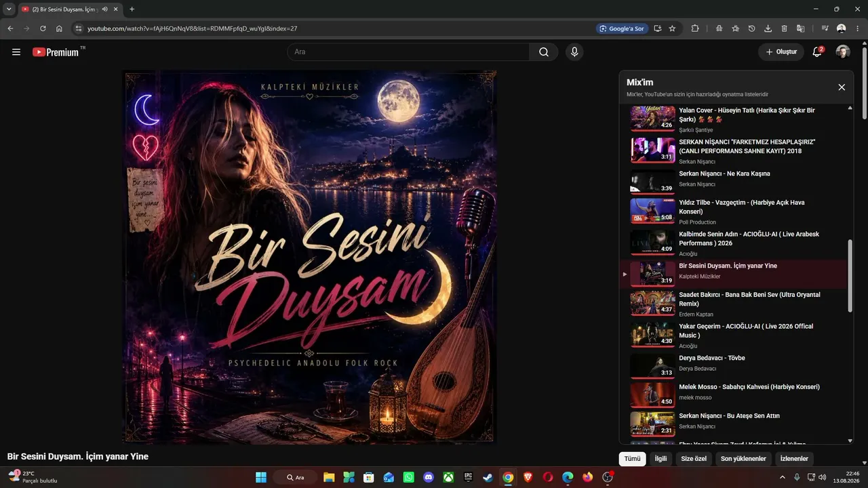Open Chrome history toolbar button
Viewport: 868px width, 488px height.
tap(751, 28)
